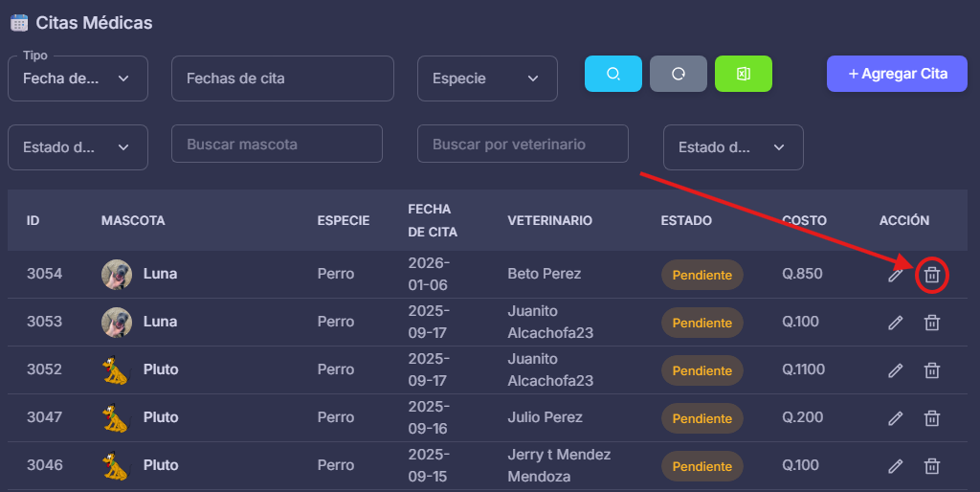Click Luna's photo in row 3054
The width and height of the screenshot is (980, 492).
[117, 275]
